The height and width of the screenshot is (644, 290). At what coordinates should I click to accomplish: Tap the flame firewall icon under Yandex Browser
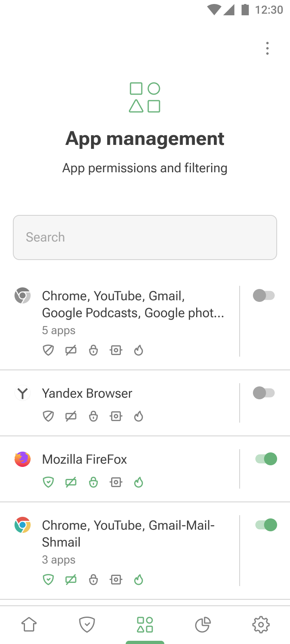[x=139, y=416]
